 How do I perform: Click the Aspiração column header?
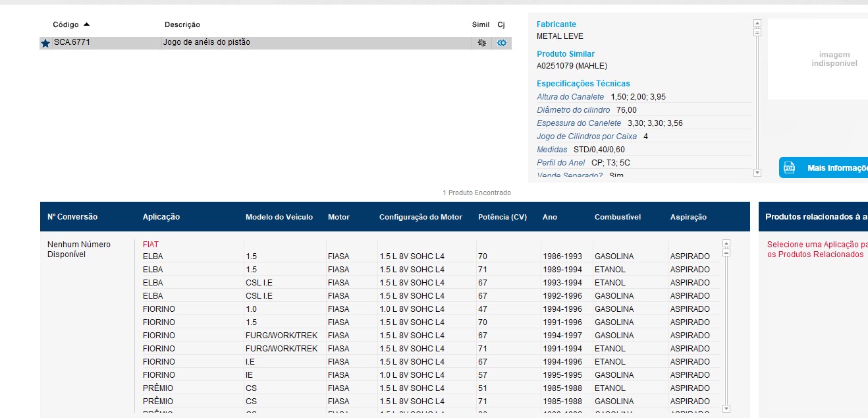[688, 217]
